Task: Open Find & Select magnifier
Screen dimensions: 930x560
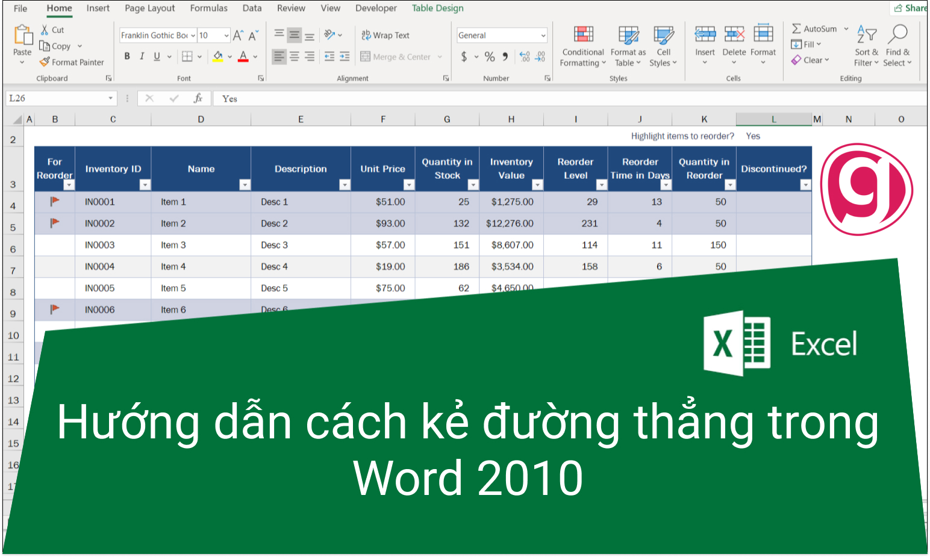Action: click(x=897, y=46)
